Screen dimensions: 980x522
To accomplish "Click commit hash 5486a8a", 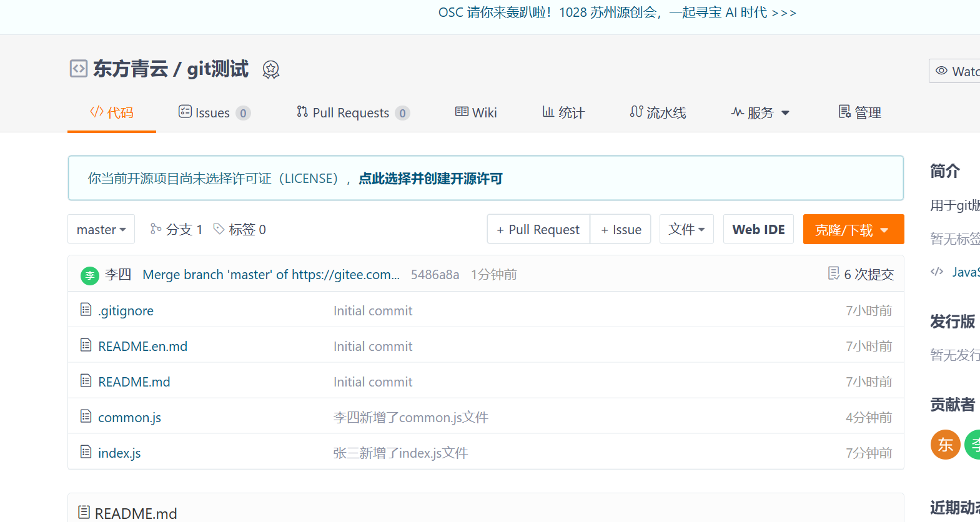I will (x=435, y=275).
